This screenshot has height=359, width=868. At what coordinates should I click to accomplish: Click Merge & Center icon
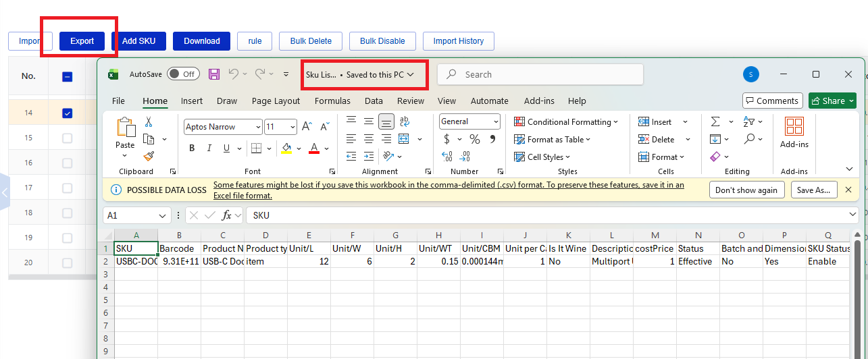tap(404, 139)
